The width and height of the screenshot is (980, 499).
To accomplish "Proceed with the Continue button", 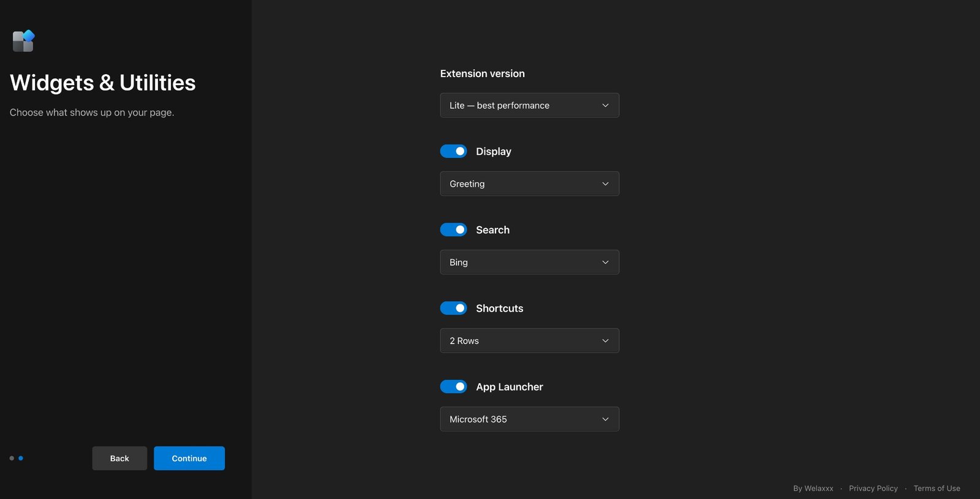I will pyautogui.click(x=189, y=458).
